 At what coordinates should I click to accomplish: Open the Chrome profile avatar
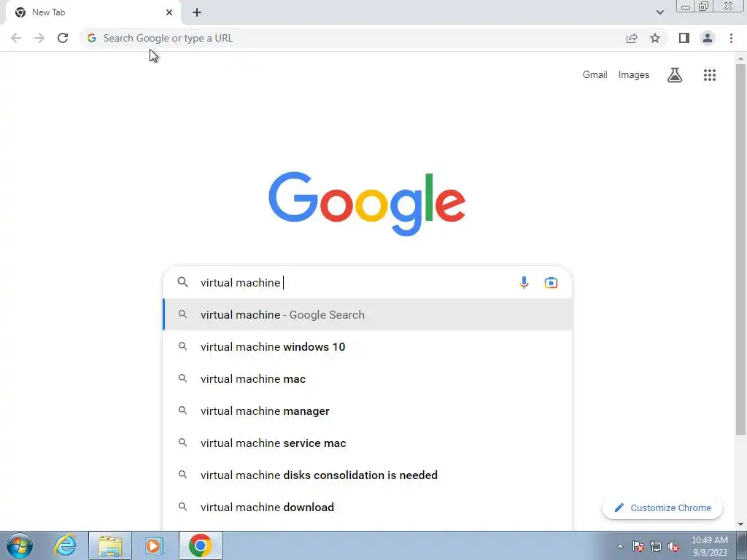click(x=708, y=38)
